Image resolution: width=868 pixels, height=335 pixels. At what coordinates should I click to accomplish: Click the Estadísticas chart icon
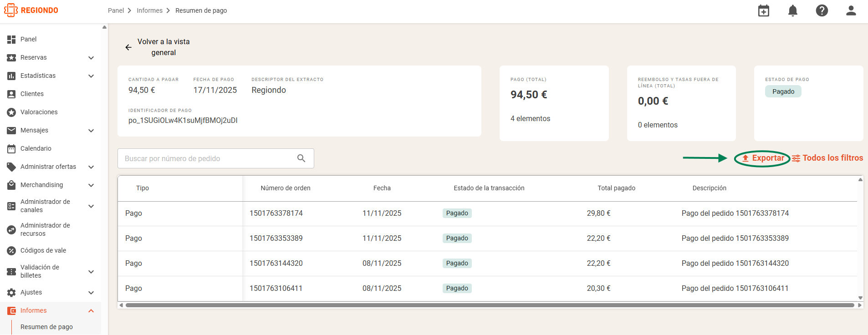11,76
